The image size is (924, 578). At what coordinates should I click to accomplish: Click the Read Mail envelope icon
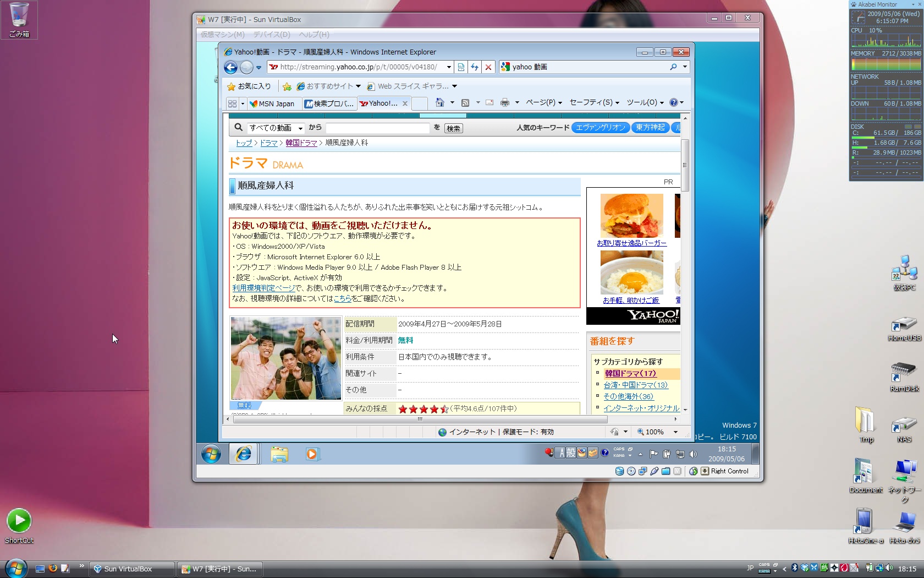click(x=490, y=102)
